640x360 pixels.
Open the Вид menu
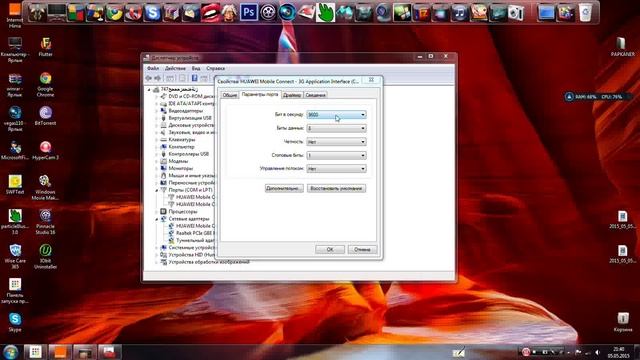click(196, 68)
